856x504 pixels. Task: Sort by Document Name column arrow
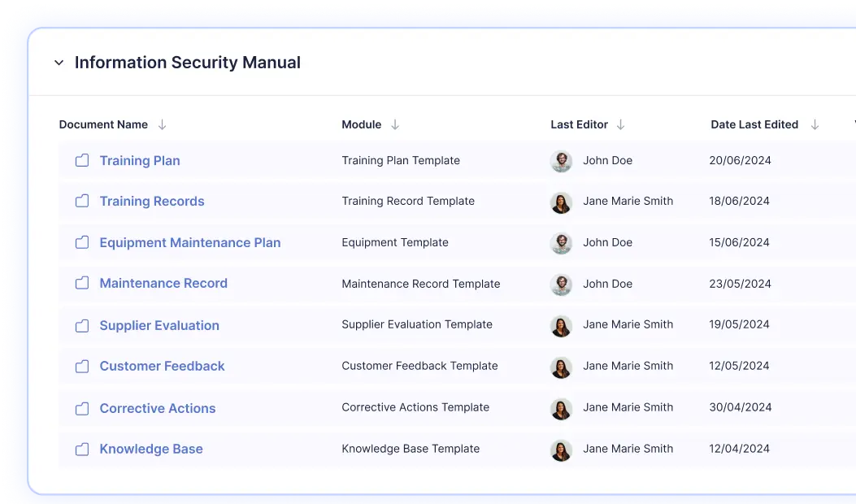(x=162, y=125)
